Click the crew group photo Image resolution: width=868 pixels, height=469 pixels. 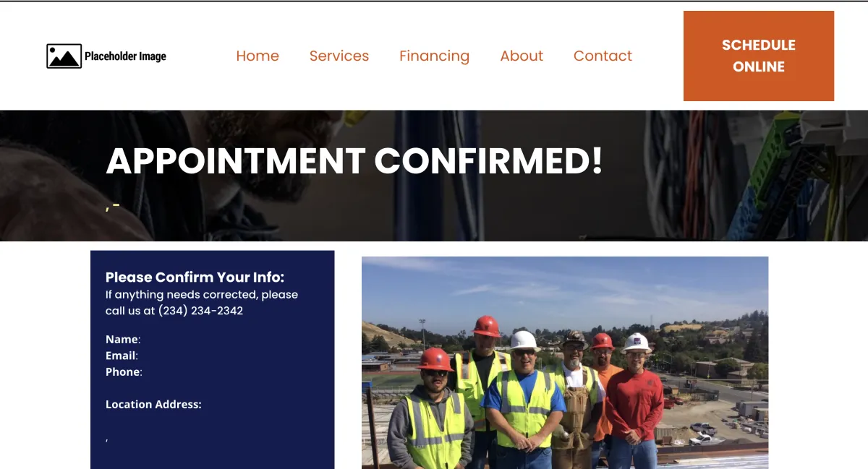[x=565, y=363]
